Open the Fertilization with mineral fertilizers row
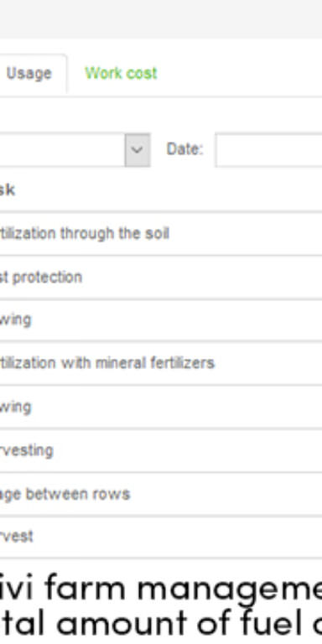This screenshot has width=322, height=644. (161, 363)
